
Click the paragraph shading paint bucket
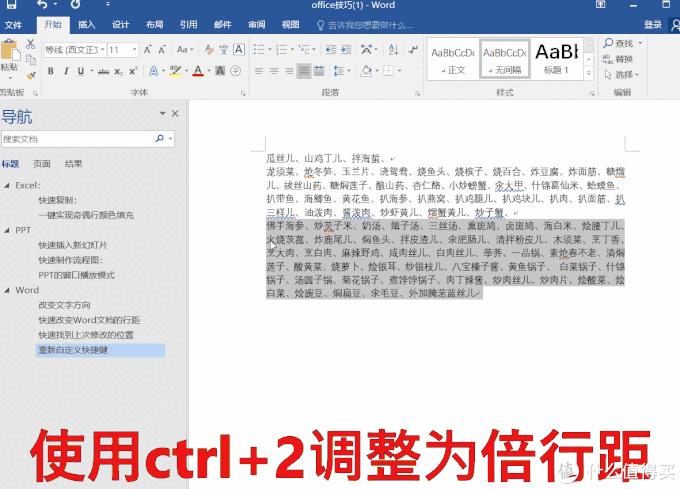click(366, 71)
